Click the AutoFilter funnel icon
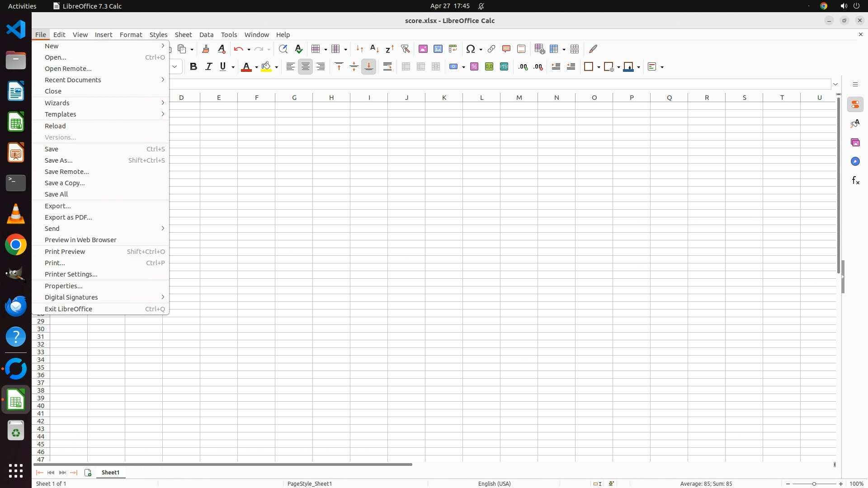Viewport: 868px width, 488px height. (x=405, y=49)
